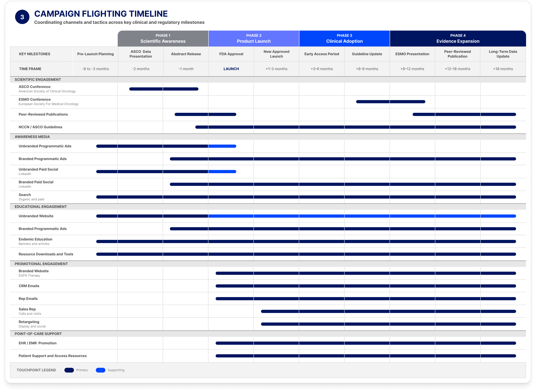Click the POINT-OF-CARE SUPPORT section header

pos(268,334)
